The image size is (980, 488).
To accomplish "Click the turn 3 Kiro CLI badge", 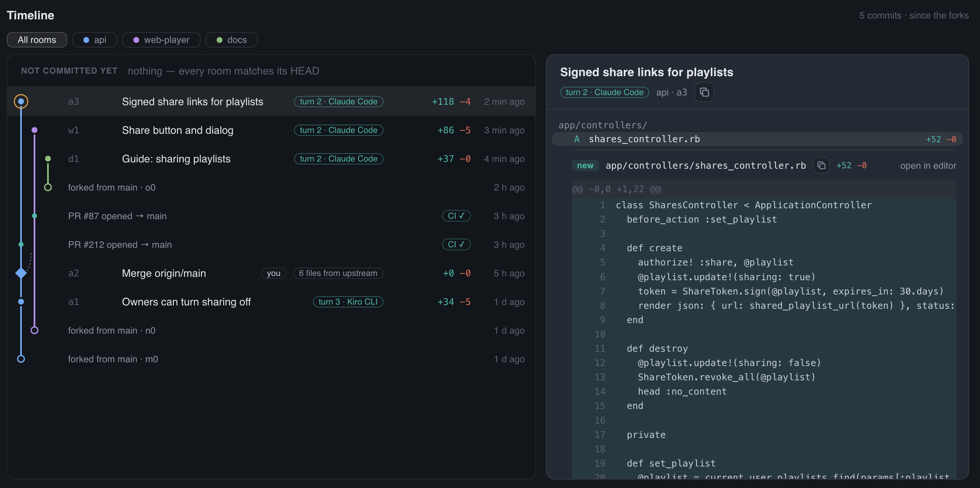I will [348, 302].
